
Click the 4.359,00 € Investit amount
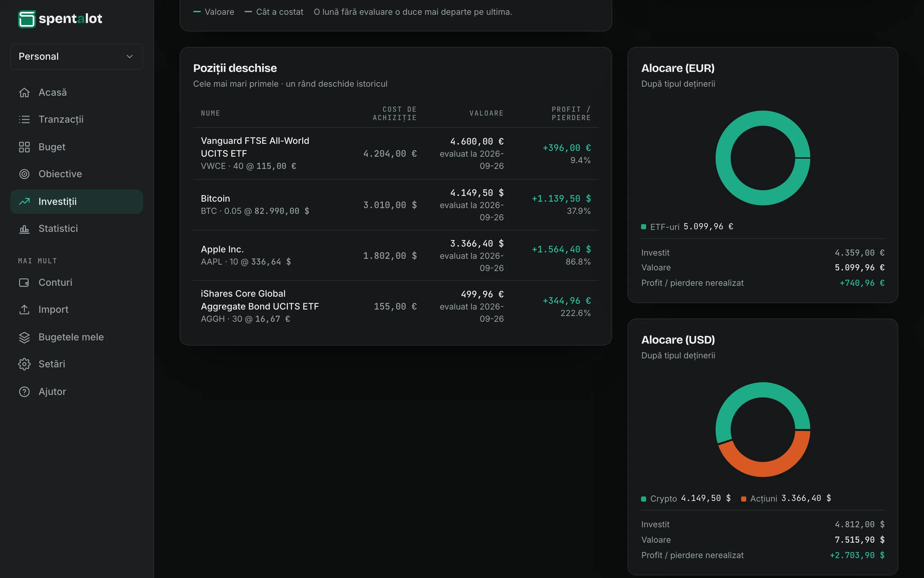(860, 253)
